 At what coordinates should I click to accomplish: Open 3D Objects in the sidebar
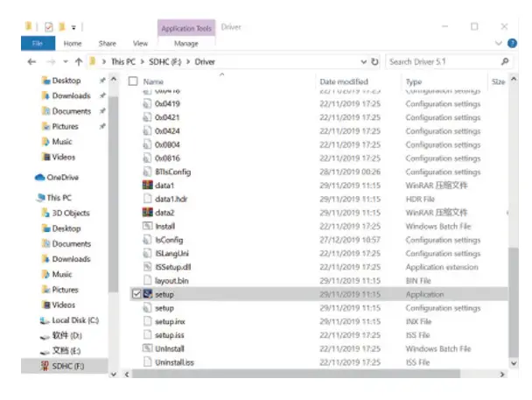[66, 213]
